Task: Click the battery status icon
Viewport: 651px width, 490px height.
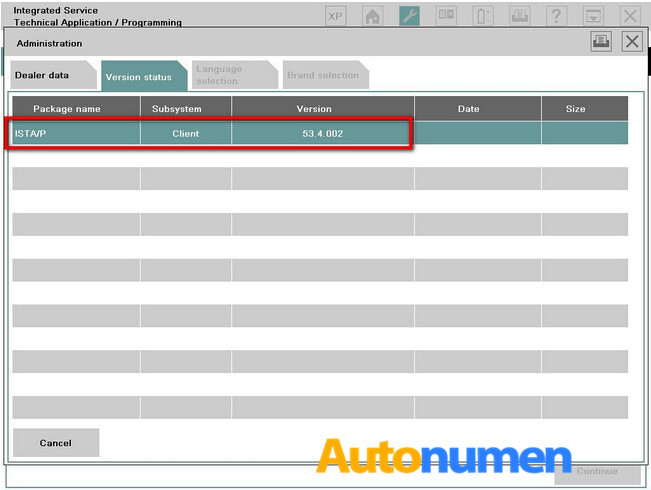Action: tap(482, 17)
